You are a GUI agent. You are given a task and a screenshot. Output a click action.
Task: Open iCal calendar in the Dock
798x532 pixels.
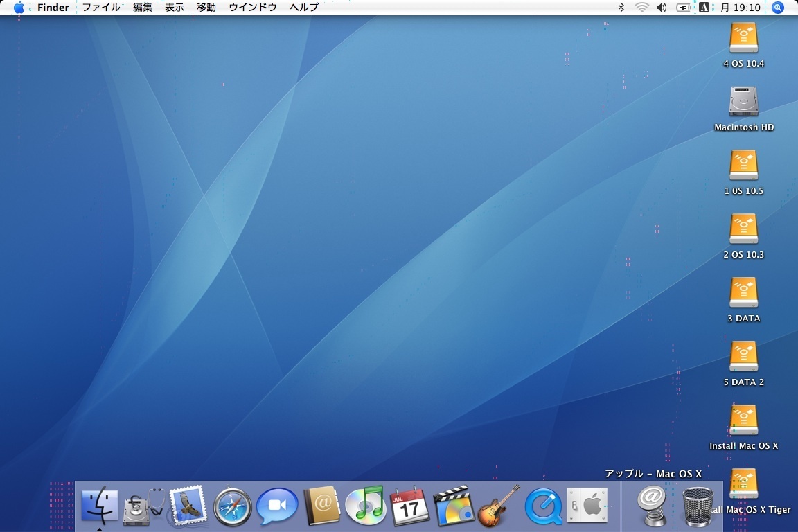[409, 506]
